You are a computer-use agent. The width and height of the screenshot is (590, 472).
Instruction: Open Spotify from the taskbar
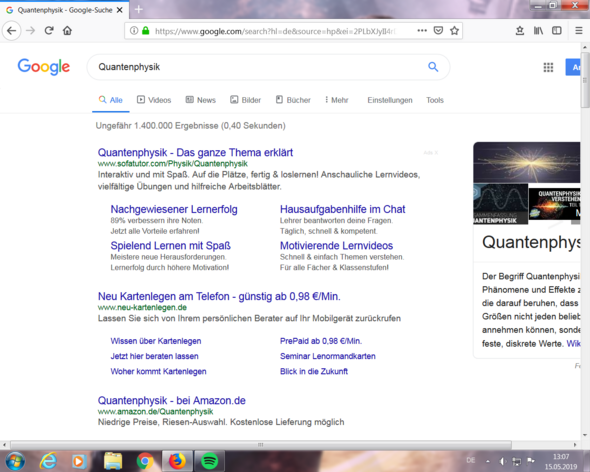pos(210,461)
